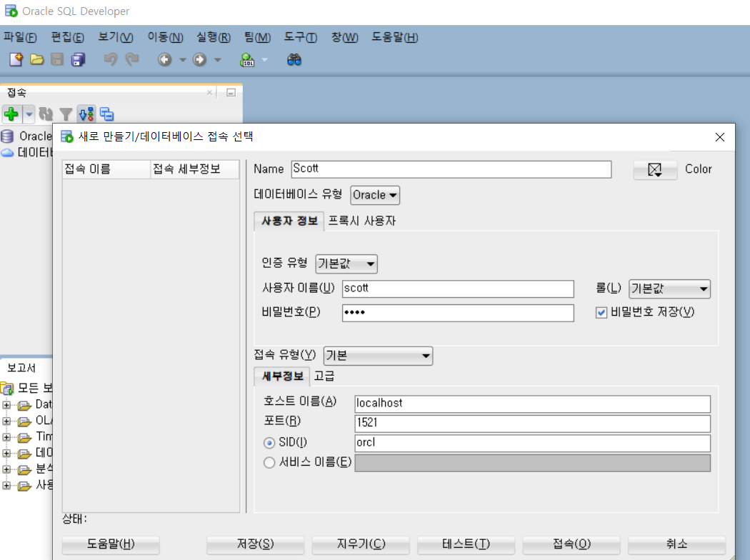750x560 pixels.
Task: Switch to 프록시 사용자 tab
Action: coord(361,221)
